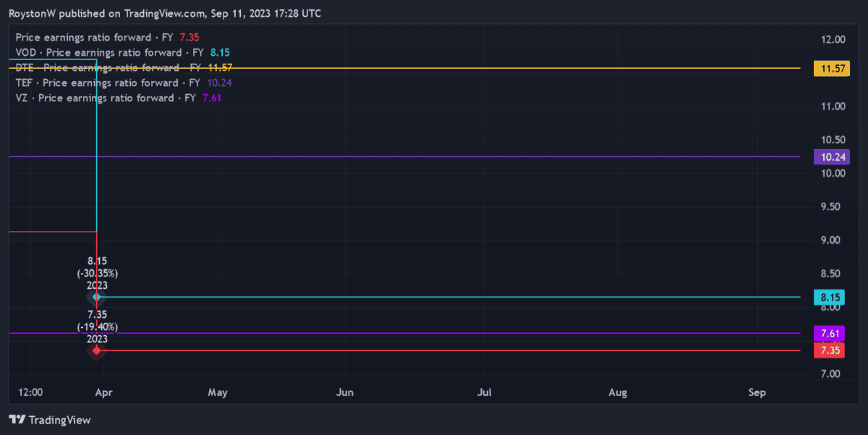The width and height of the screenshot is (868, 435).
Task: Select the cyan 8.15 price tag
Action: click(829, 297)
